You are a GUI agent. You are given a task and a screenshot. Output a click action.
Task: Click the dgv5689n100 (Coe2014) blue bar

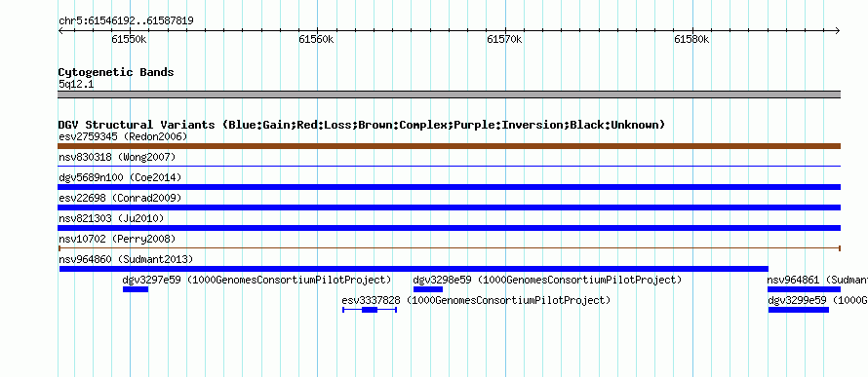[x=449, y=187]
